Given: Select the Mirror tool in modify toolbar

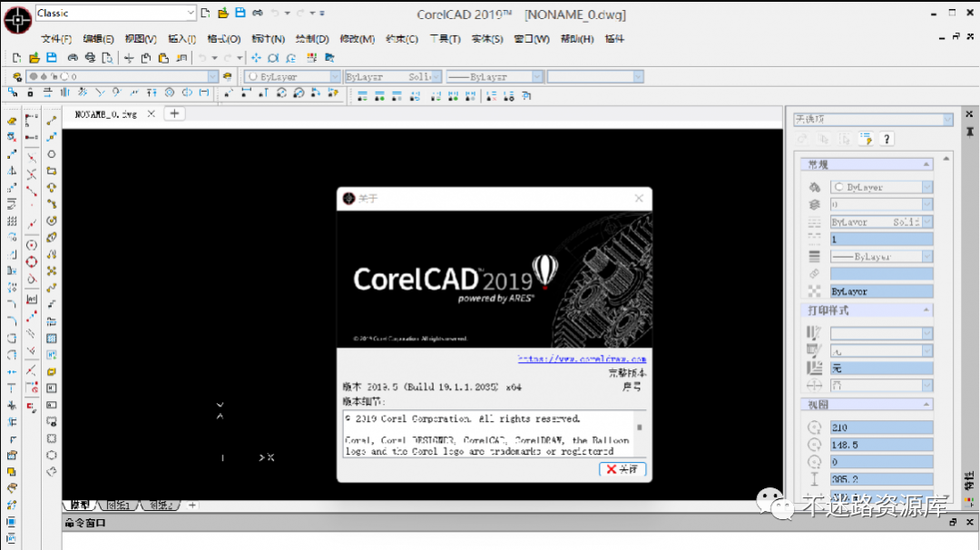Looking at the screenshot, I should (x=12, y=171).
